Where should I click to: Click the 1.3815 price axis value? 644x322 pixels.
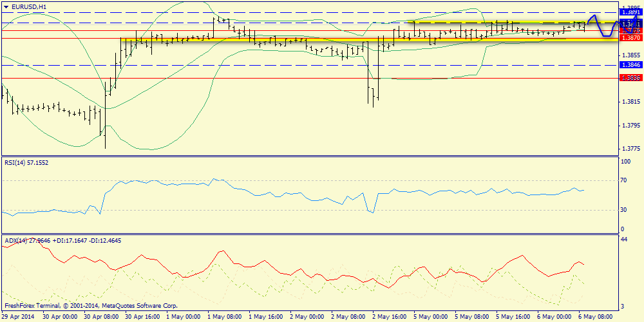tap(632, 102)
